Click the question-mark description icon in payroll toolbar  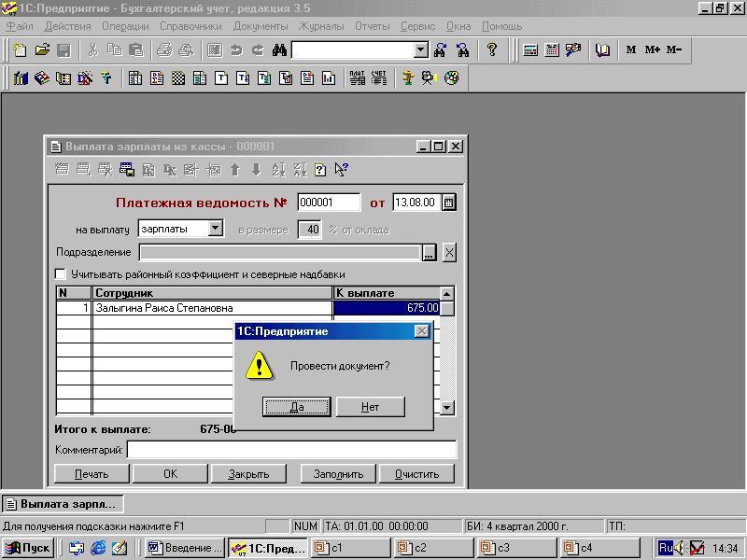(320, 170)
